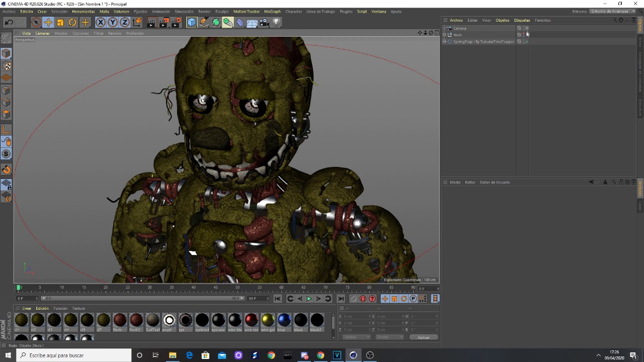Go to the start of animation

click(x=278, y=299)
